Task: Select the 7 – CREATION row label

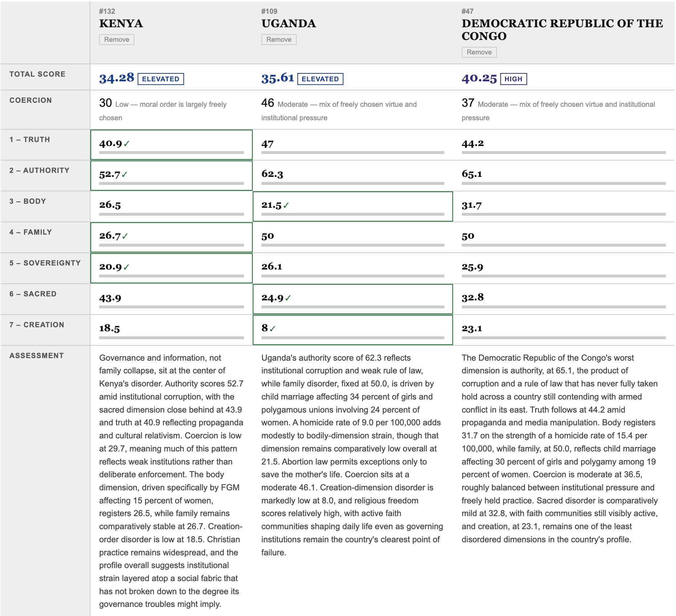Action: pyautogui.click(x=37, y=325)
